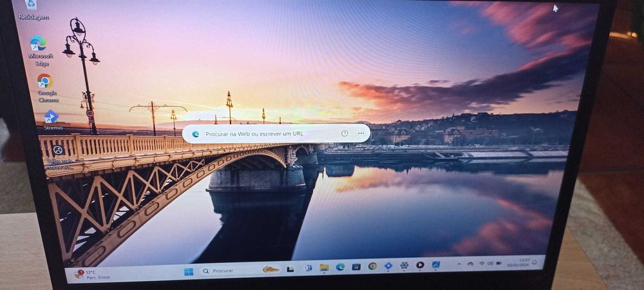Open Stremio from the taskbar
This screenshot has width=644, height=290.
point(388,266)
